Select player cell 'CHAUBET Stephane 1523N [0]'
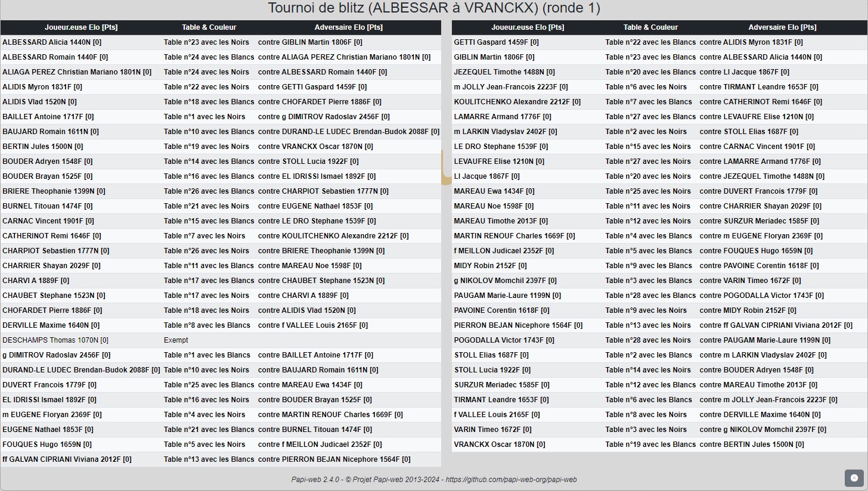Viewport: 868px width, 491px height. tap(54, 296)
